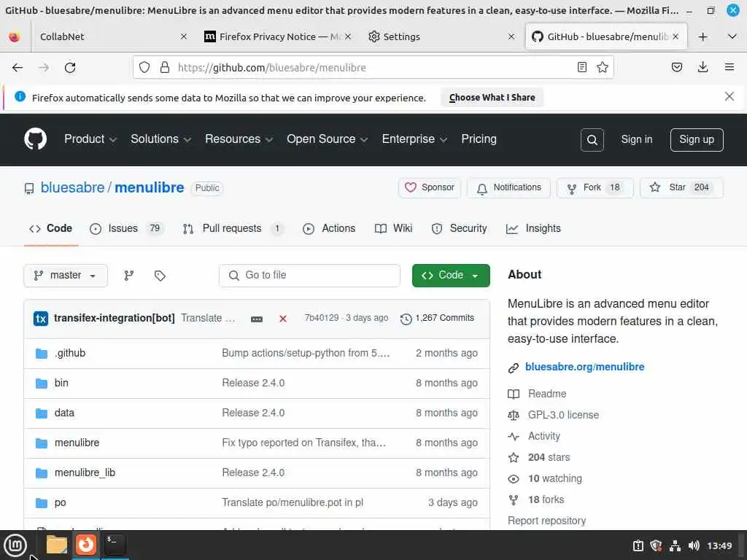
Task: Click the failed status red X icon
Action: (x=283, y=319)
